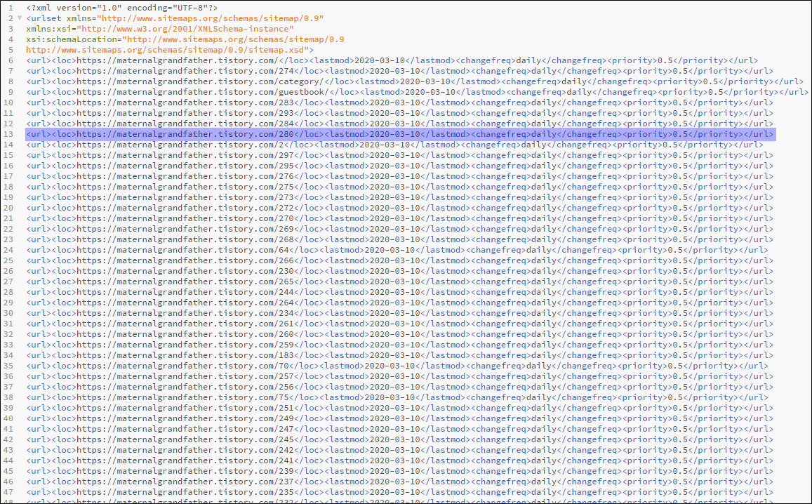
Task: Click the line with URL ending /272
Action: point(400,208)
